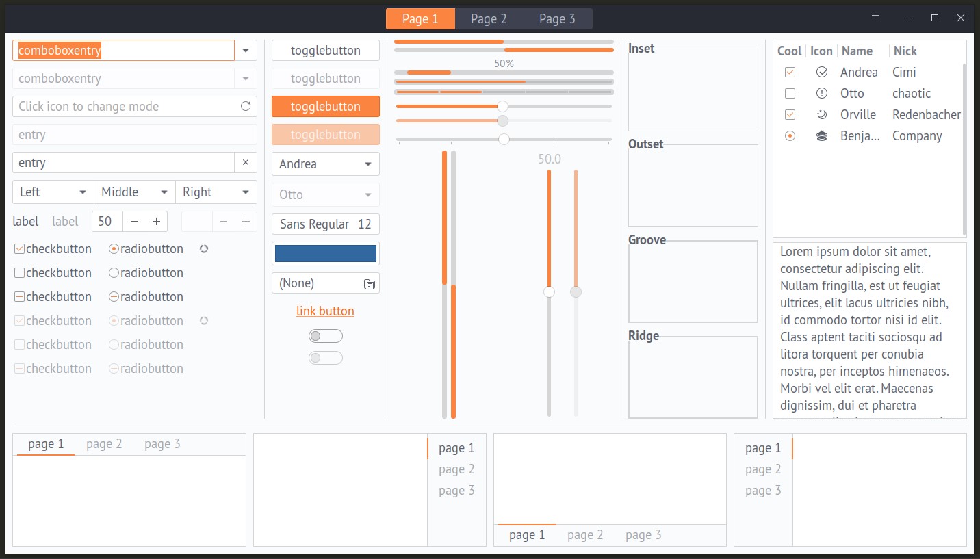This screenshot has width=980, height=559.
Task: Uncheck the first enabled checked checkbutton
Action: pyautogui.click(x=20, y=249)
